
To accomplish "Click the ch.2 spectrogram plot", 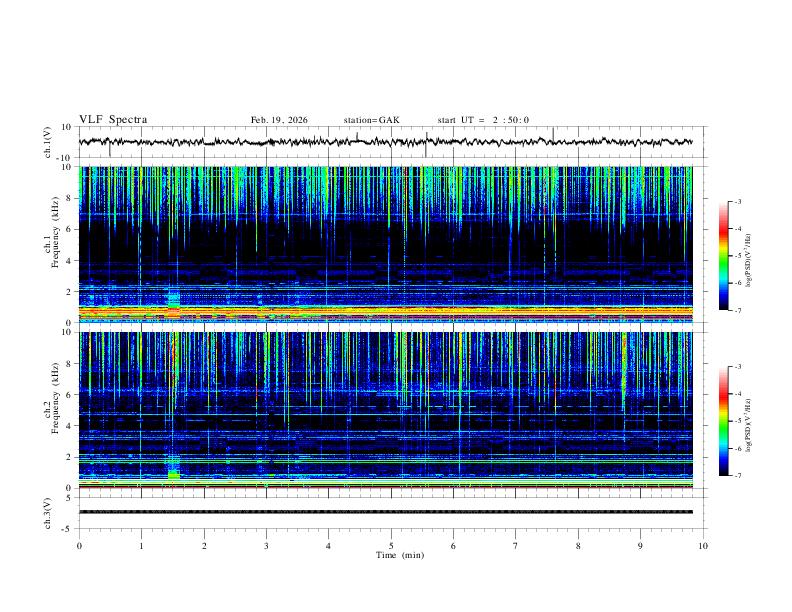I will pos(385,410).
